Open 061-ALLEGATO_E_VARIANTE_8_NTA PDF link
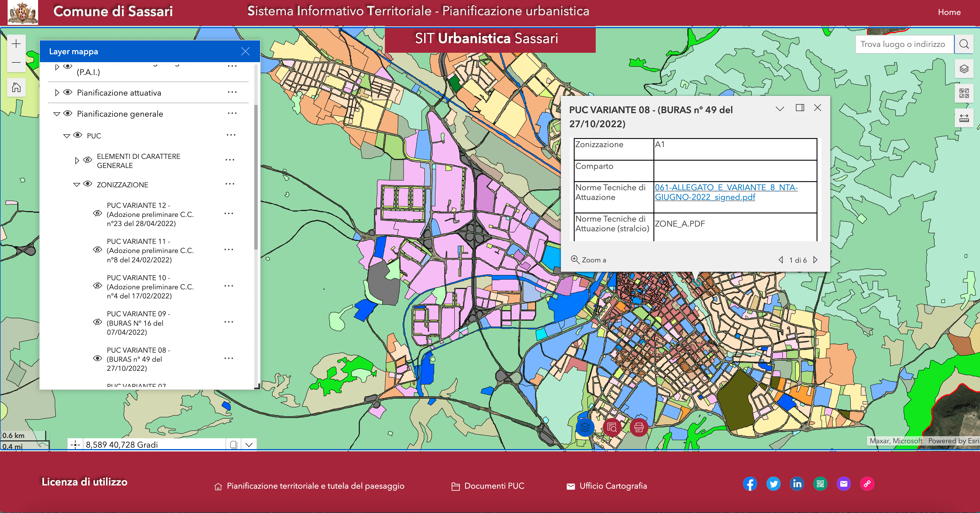Viewport: 980px width, 513px height. pos(726,192)
